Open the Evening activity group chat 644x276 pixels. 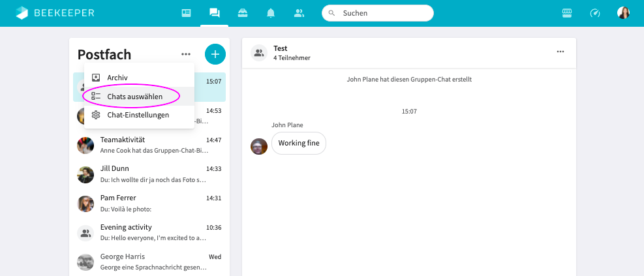(149, 232)
